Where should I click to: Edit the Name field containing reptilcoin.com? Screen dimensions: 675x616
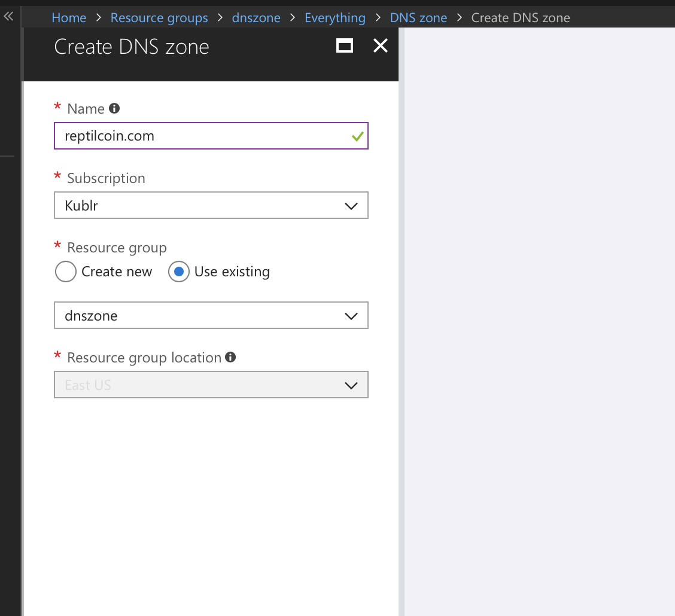click(211, 136)
